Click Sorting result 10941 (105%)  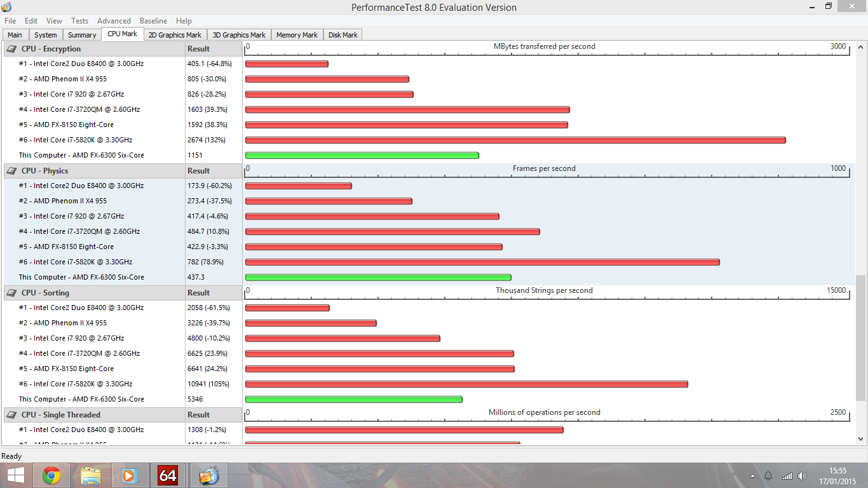click(207, 384)
